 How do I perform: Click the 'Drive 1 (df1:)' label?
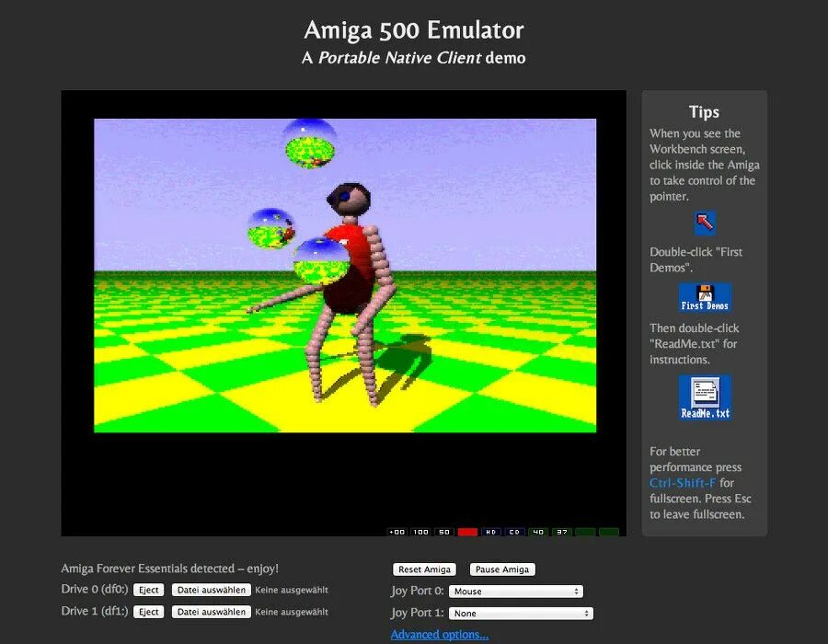click(x=95, y=611)
